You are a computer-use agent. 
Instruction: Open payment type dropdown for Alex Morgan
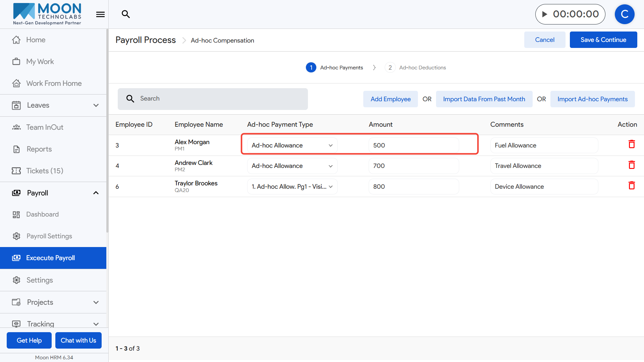coord(292,145)
